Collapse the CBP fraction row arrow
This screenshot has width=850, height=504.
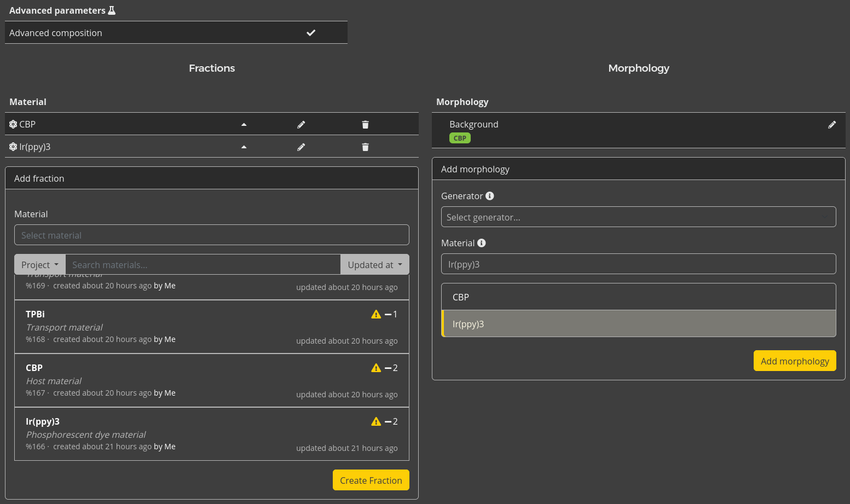click(244, 125)
